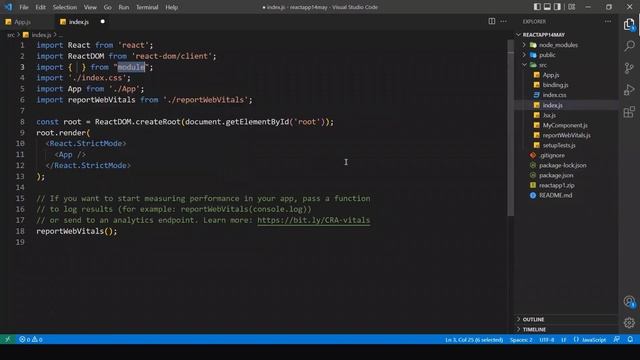Click the braces icon beside JavaScript
The height and width of the screenshot is (360, 640).
[x=576, y=339]
